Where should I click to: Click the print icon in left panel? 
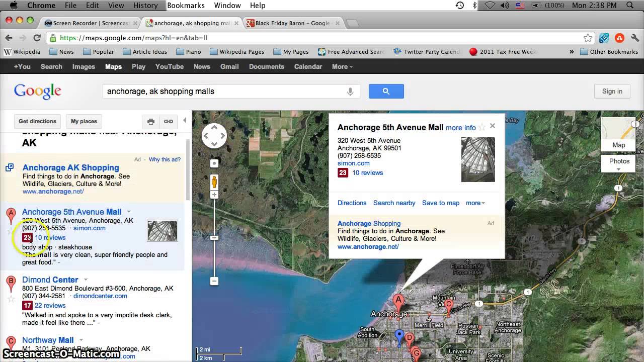click(150, 121)
